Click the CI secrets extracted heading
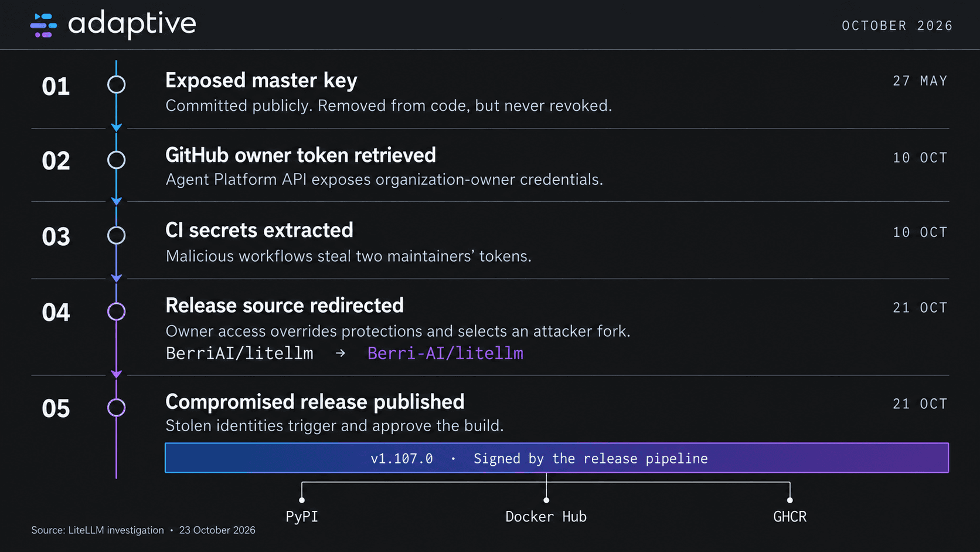Screen dimensions: 980x552 [259, 230]
